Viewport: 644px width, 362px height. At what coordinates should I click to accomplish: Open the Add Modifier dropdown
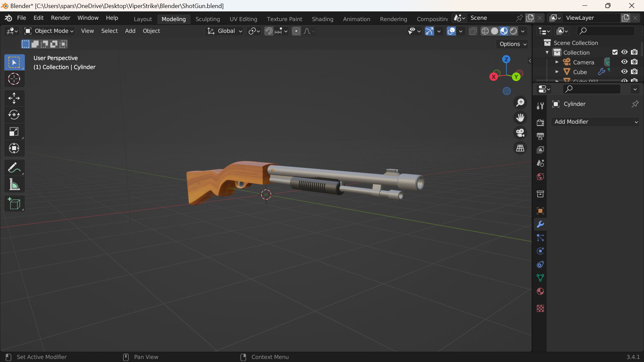pos(595,122)
